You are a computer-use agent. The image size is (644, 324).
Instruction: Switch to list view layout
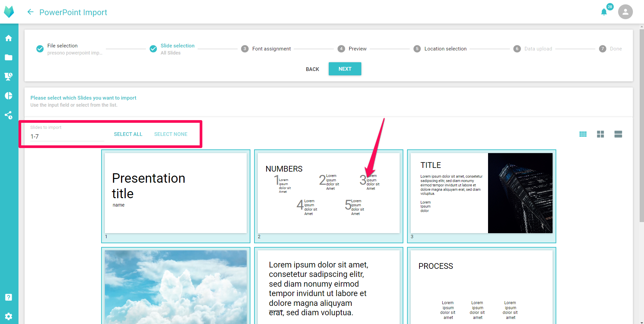[618, 134]
